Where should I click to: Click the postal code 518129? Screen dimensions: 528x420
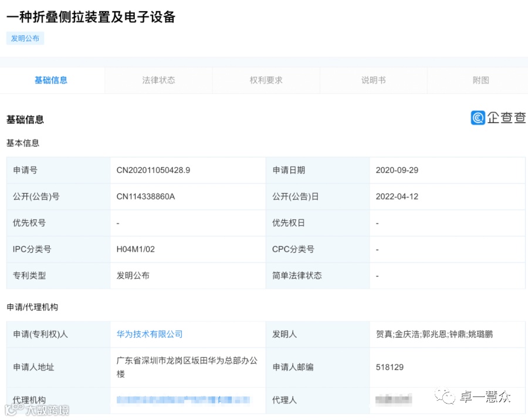coord(390,367)
